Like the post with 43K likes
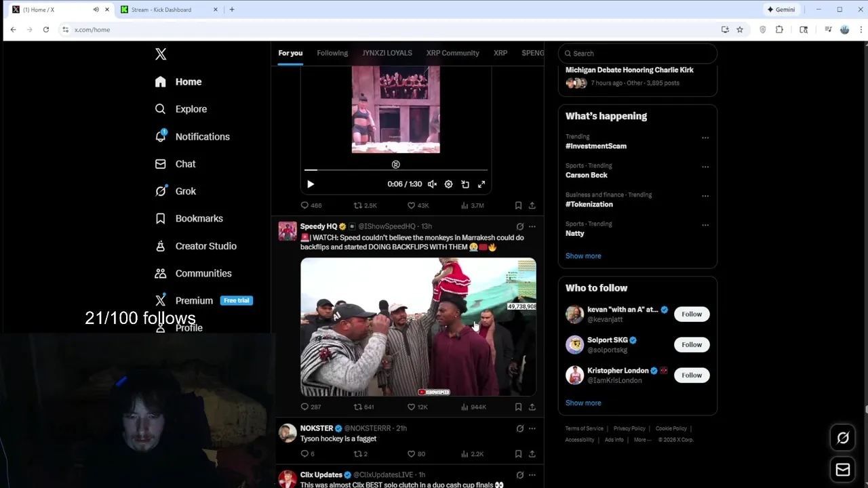 point(418,205)
